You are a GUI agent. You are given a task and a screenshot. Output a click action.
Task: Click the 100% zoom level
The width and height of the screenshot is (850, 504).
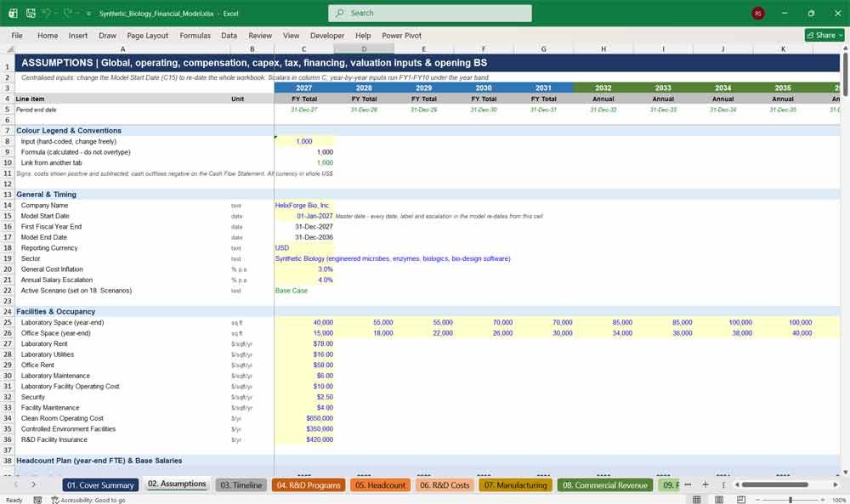pos(839,500)
